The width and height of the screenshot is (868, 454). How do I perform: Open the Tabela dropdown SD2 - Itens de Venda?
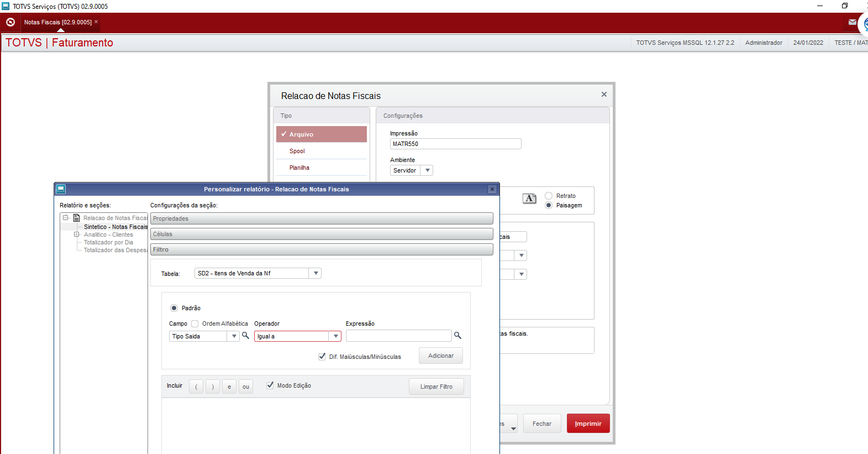(315, 273)
